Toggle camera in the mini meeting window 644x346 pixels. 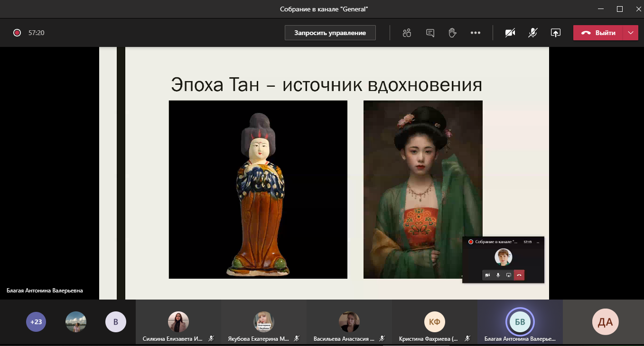coord(487,275)
